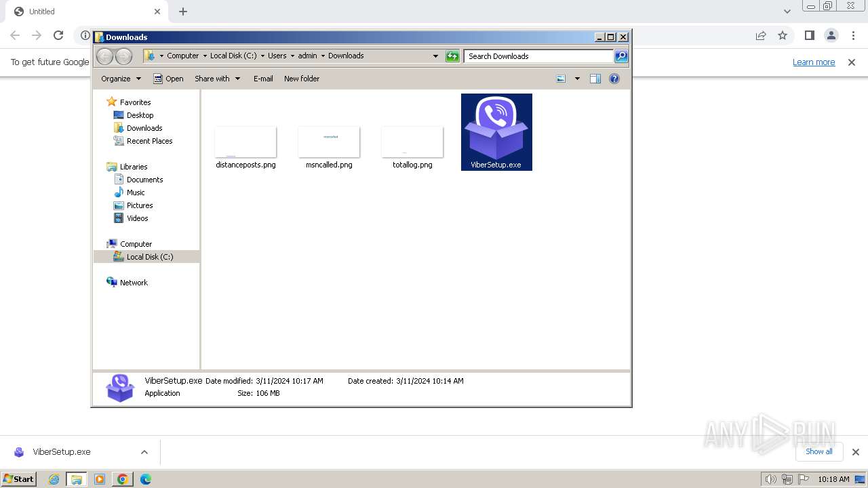Viewport: 868px width, 488px height.
Task: Click Users in the address breadcrumb
Action: (277, 56)
